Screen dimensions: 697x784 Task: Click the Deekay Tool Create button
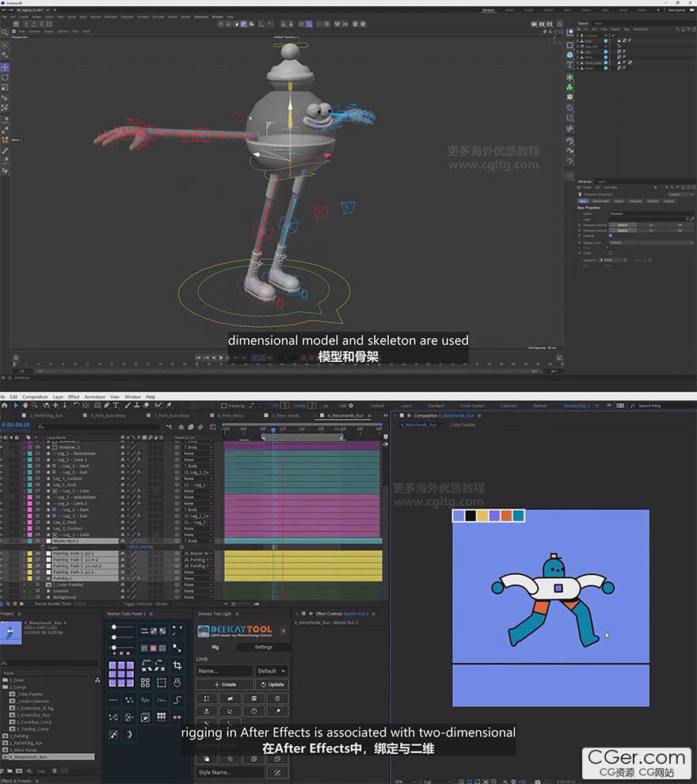tap(225, 684)
